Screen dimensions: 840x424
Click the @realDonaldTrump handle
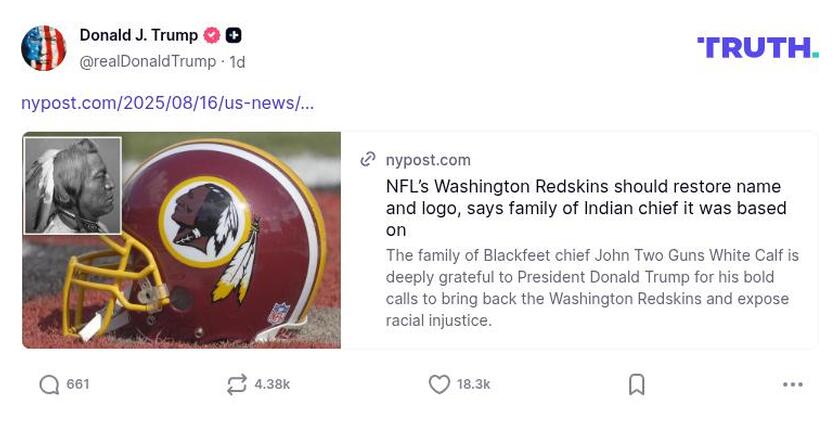tap(147, 61)
